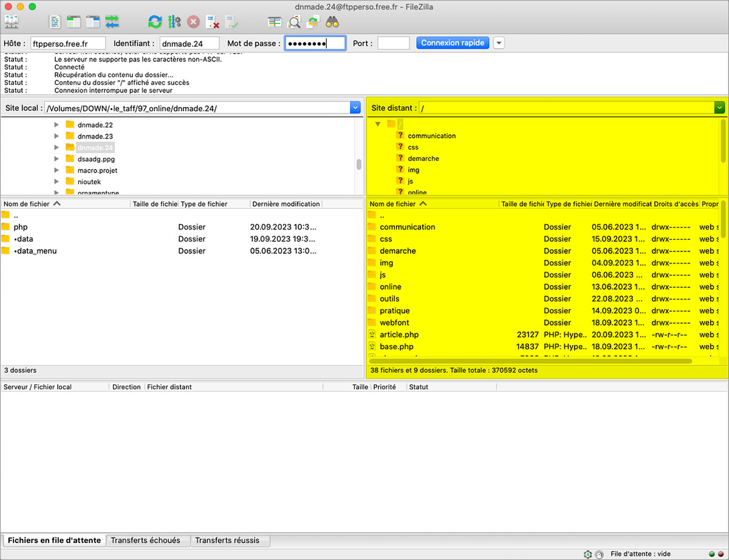Toggle the transfer queue display
Screen dimensions: 729x560
pos(112,22)
